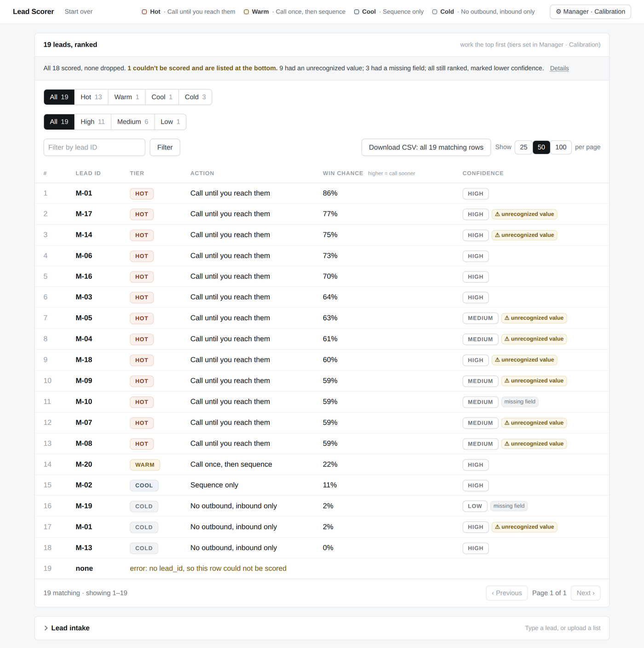This screenshot has width=644, height=648.
Task: Click the Action column header
Action: pos(202,173)
